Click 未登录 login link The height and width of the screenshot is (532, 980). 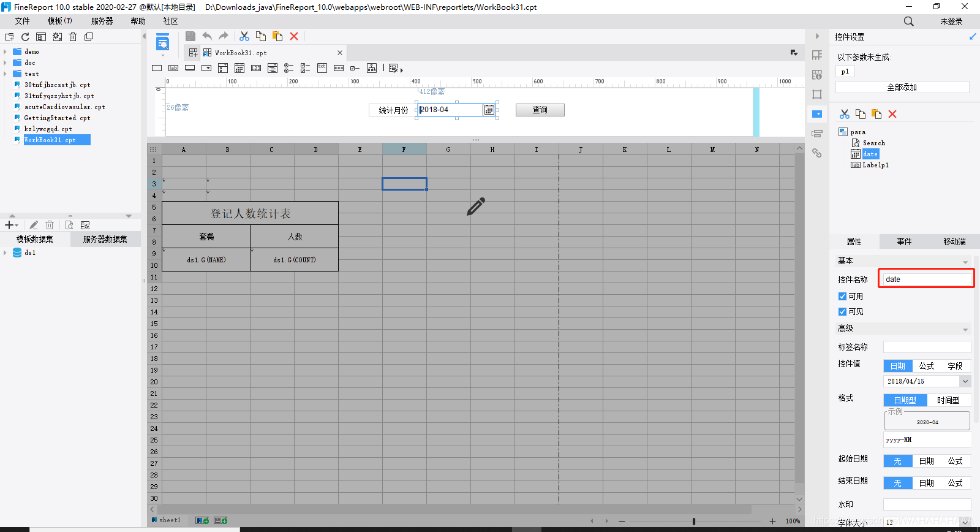(x=951, y=21)
